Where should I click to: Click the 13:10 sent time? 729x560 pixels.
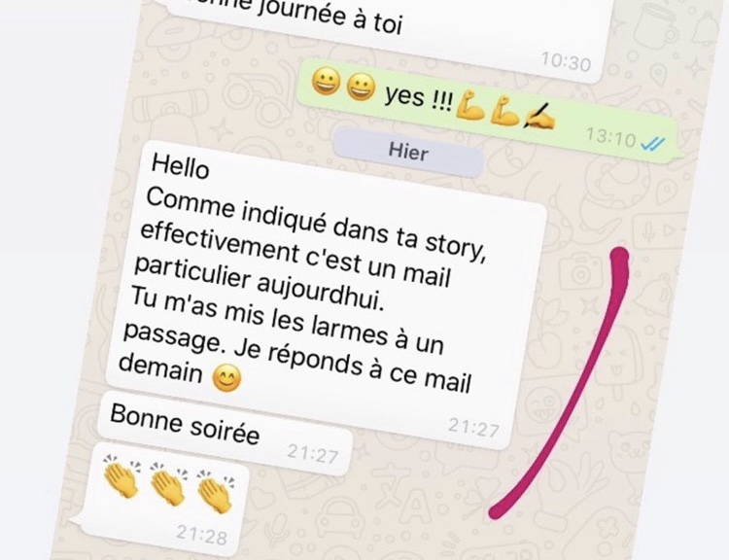610,137
